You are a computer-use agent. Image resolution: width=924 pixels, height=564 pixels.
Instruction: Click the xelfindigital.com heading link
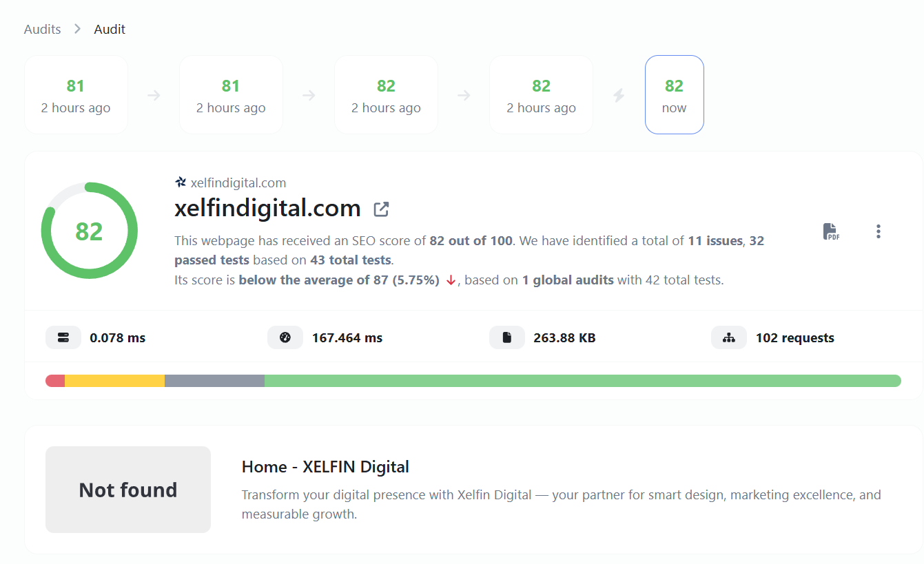(x=268, y=208)
